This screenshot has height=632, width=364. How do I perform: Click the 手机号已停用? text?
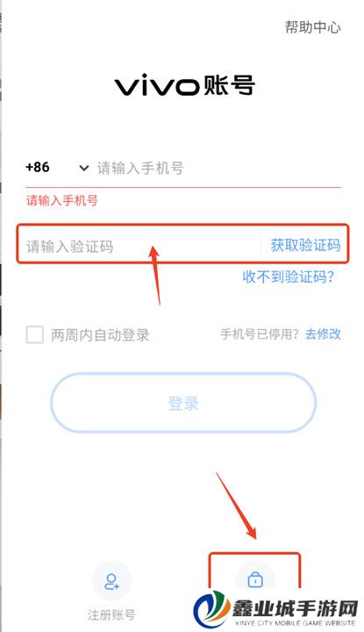[x=260, y=334]
